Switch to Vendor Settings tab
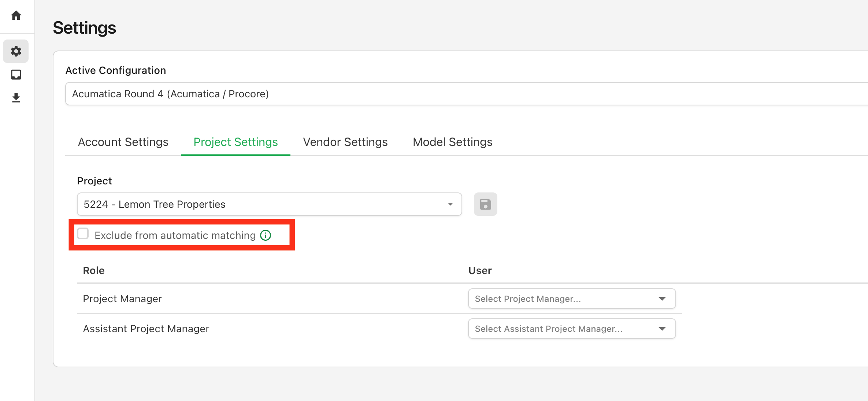868x401 pixels. [345, 142]
